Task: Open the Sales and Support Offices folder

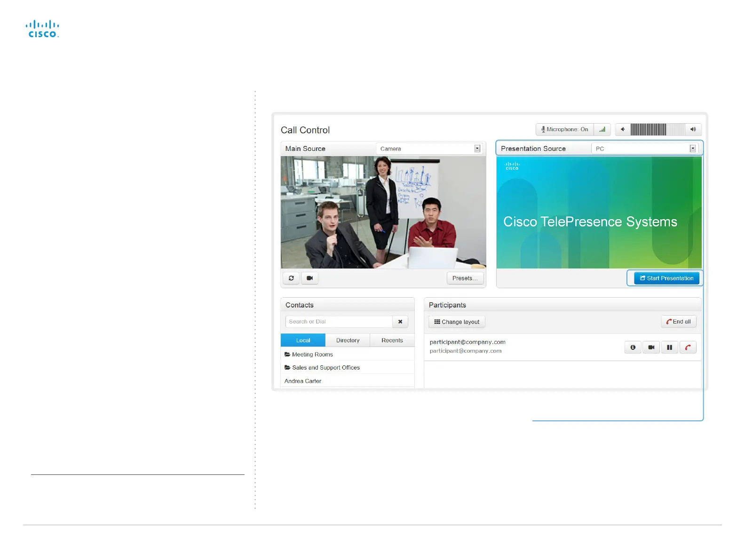Action: click(348, 368)
